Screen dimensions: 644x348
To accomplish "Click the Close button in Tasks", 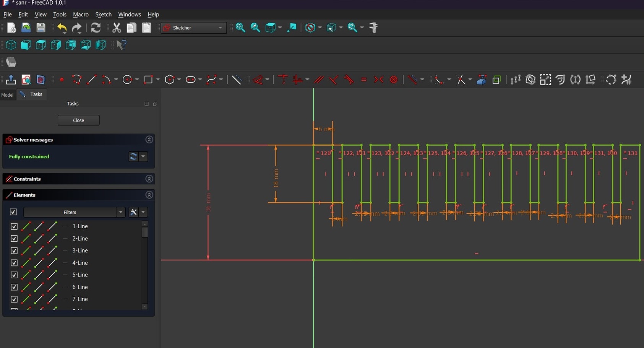I will click(x=78, y=120).
